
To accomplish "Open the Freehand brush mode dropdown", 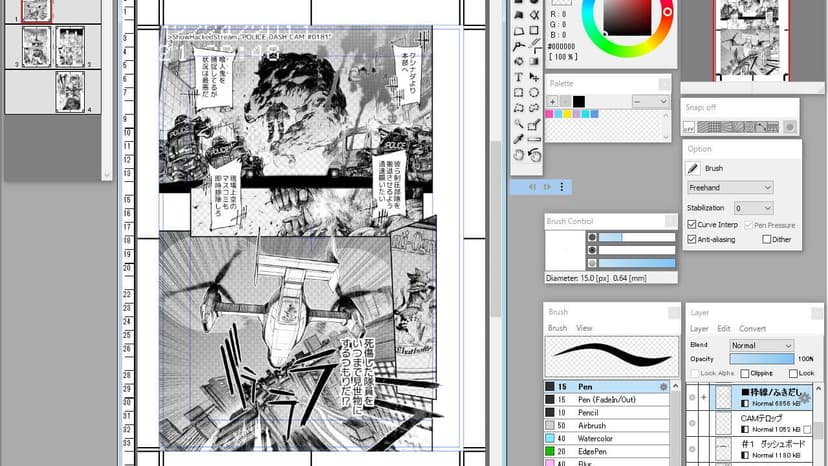I will click(730, 188).
